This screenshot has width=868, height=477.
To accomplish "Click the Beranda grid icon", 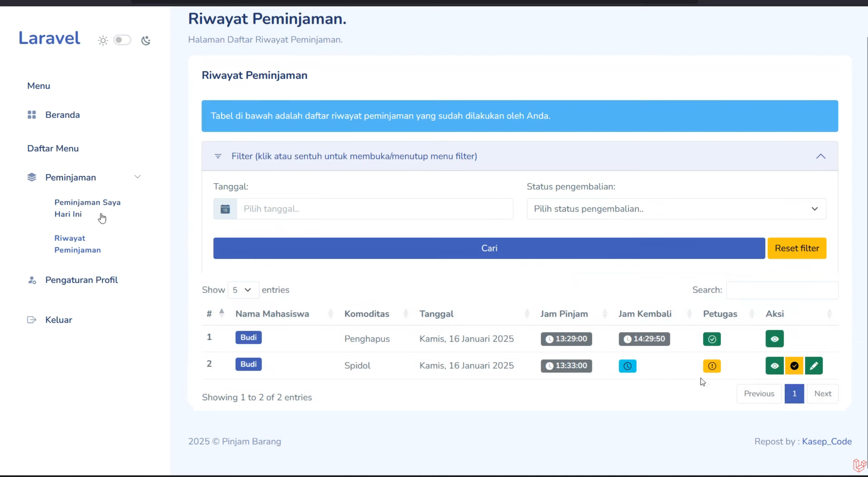I will [32, 115].
